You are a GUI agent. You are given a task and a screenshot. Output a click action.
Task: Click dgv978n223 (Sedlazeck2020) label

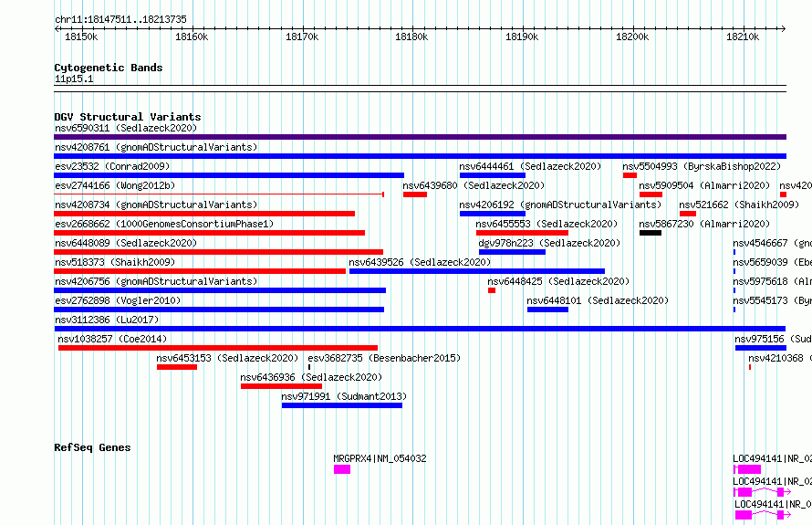click(549, 243)
